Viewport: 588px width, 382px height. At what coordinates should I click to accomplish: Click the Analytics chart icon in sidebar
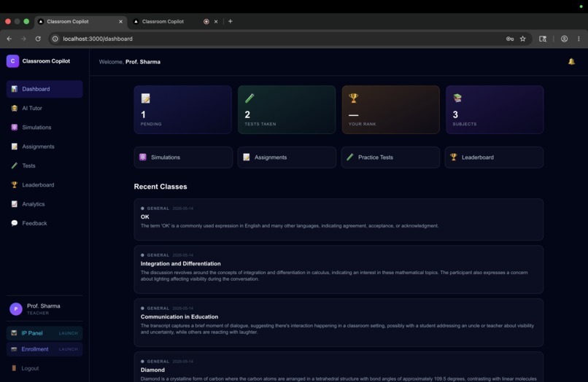[15, 204]
